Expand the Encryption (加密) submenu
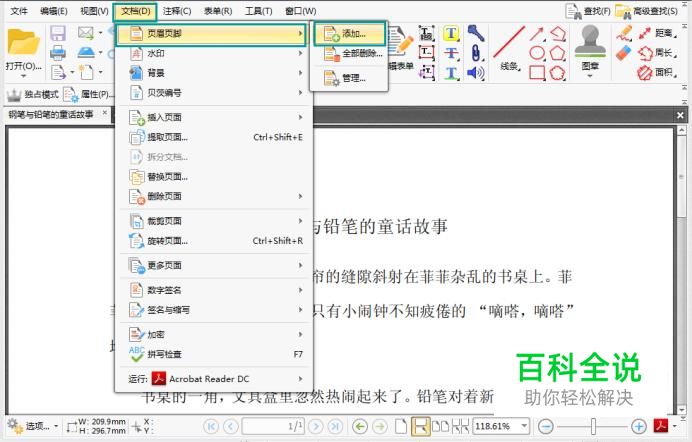 (x=214, y=334)
